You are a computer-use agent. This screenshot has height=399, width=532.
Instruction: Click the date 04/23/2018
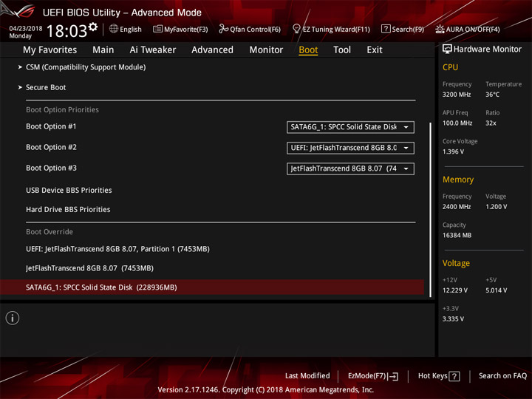[26, 28]
